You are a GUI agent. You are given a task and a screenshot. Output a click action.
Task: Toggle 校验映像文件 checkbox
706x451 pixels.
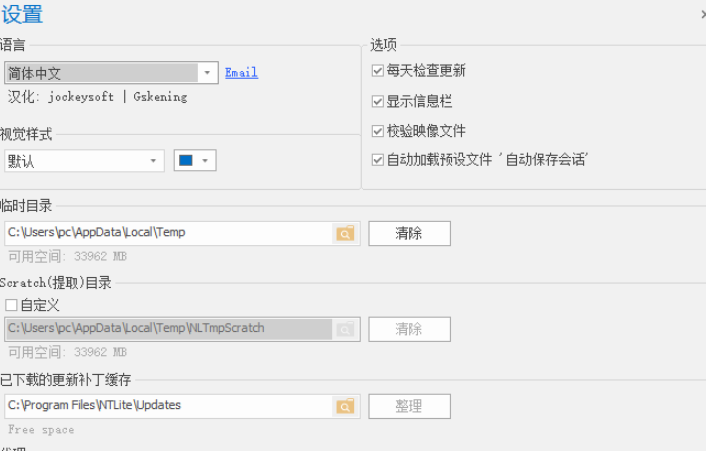377,131
